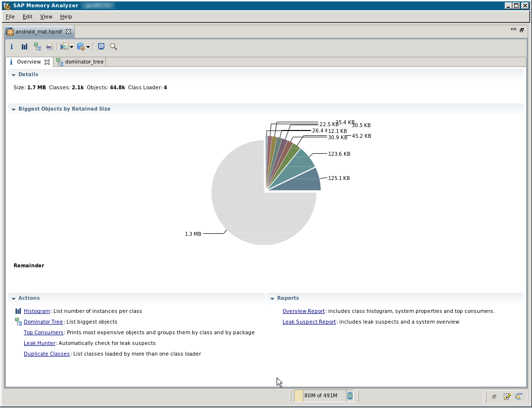532x408 pixels.
Task: Open the Inspector view icon in status bar
Action: coord(519,396)
